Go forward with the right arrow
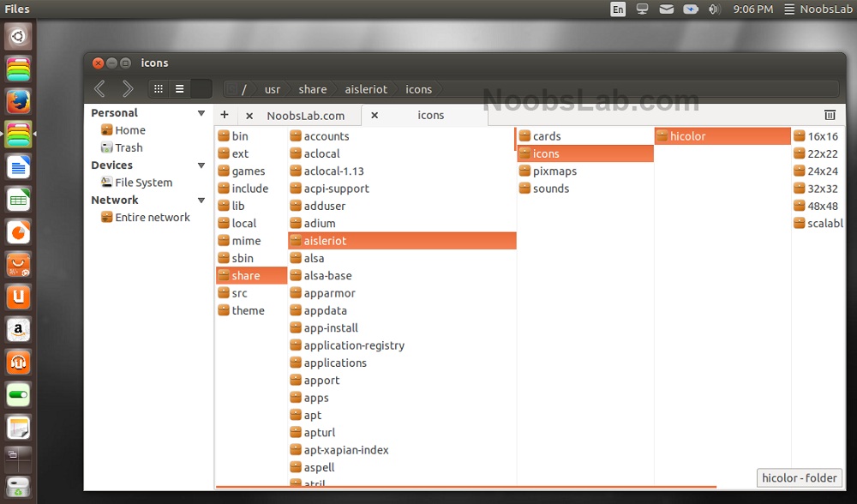 pos(128,88)
